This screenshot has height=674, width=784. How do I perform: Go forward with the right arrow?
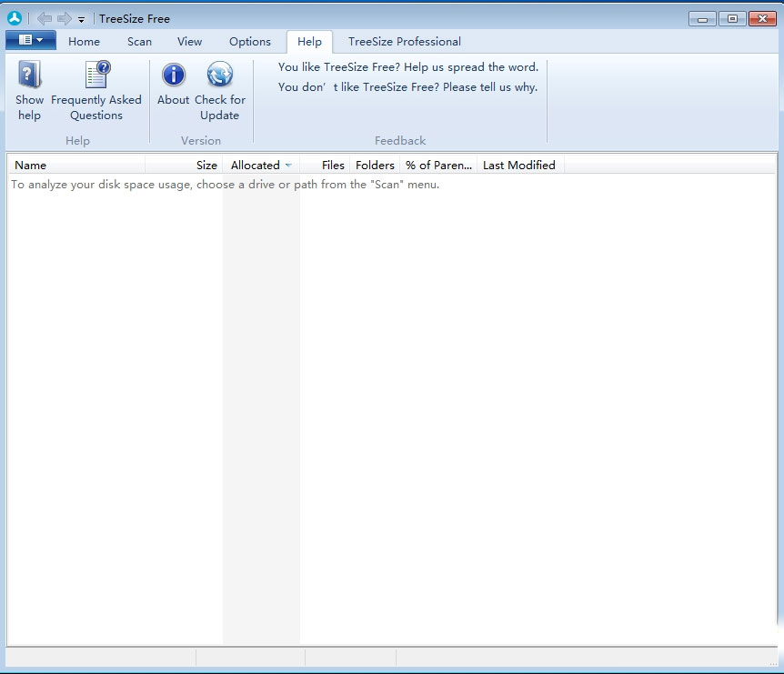coord(64,19)
